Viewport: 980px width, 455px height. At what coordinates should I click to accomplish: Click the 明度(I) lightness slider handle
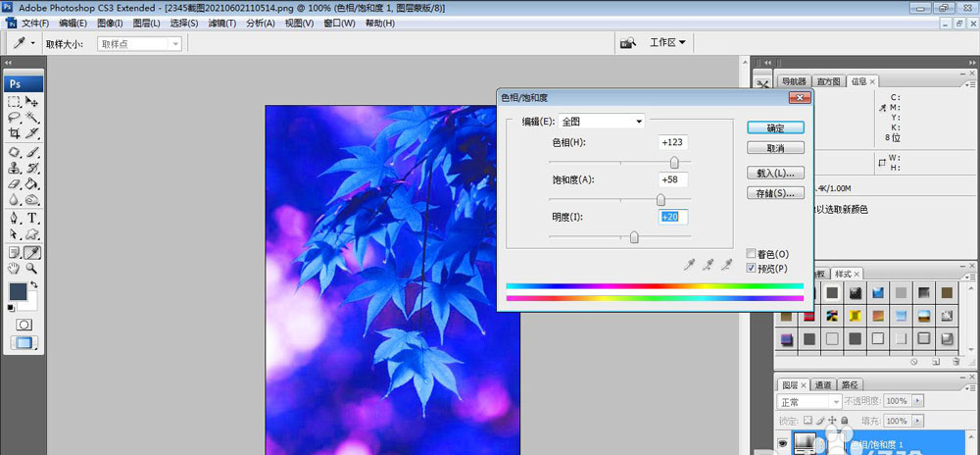[x=634, y=237]
